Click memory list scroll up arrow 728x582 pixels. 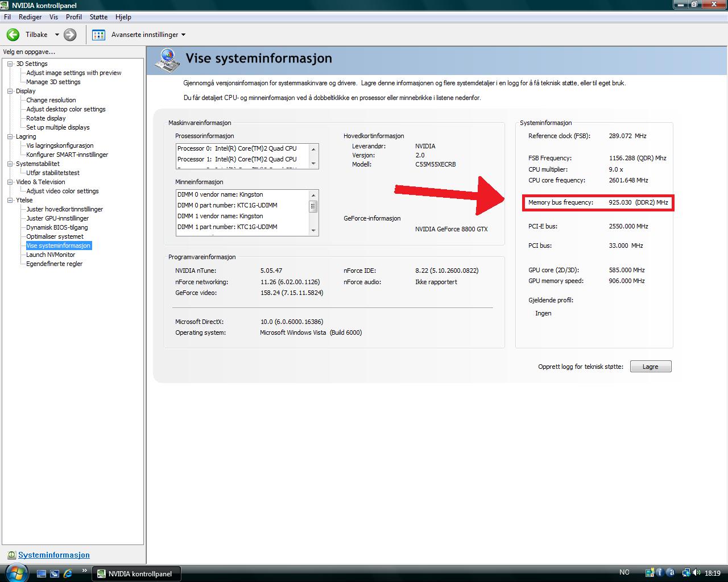313,194
